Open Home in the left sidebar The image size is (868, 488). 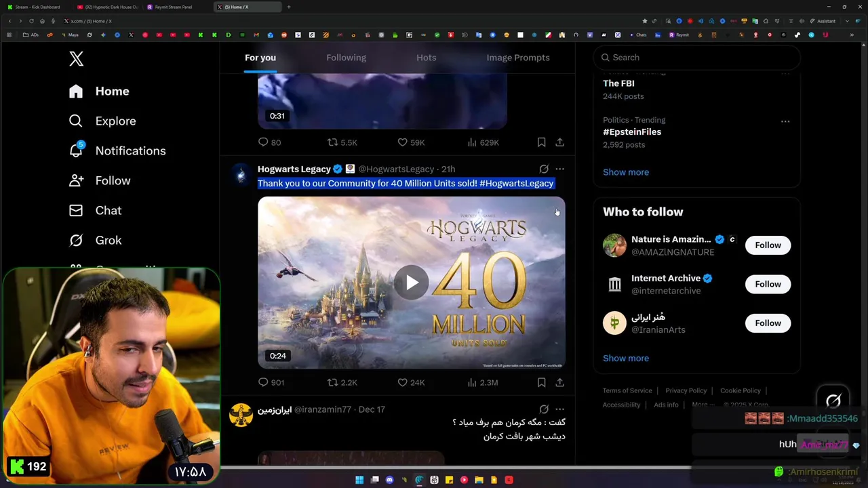tap(99, 91)
